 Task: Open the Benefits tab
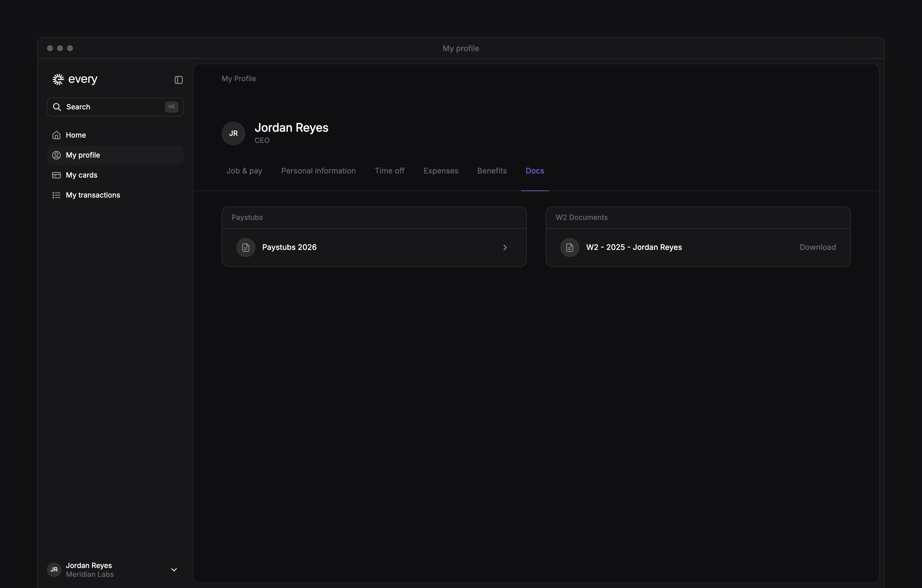pyautogui.click(x=492, y=171)
